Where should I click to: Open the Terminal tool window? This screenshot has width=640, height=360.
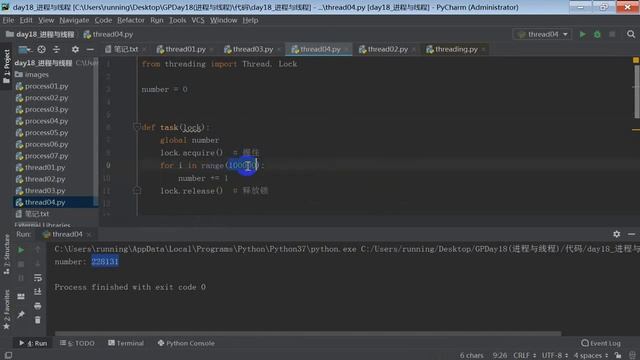(x=126, y=343)
